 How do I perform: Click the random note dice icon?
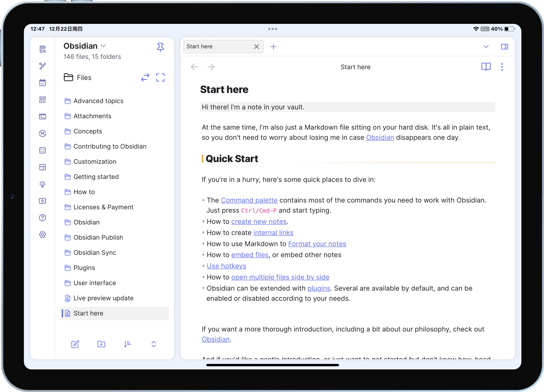pyautogui.click(x=43, y=150)
